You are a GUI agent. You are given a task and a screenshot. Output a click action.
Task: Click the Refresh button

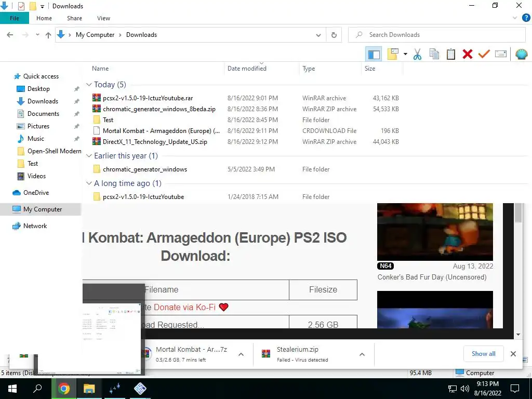[334, 35]
